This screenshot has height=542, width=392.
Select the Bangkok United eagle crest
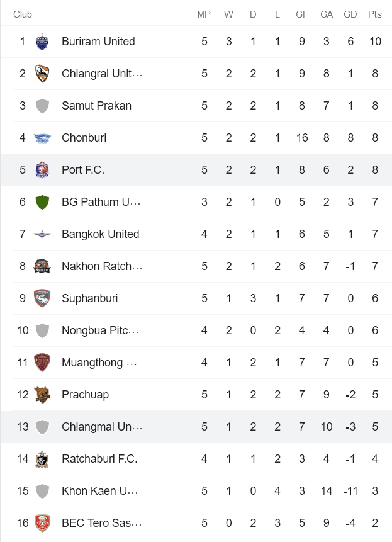(x=42, y=234)
